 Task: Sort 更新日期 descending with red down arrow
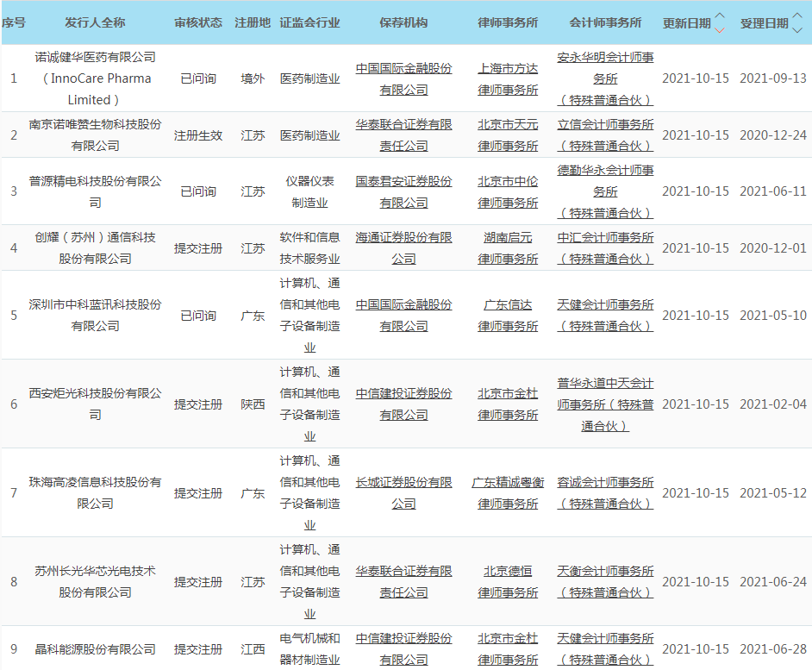pos(720,29)
